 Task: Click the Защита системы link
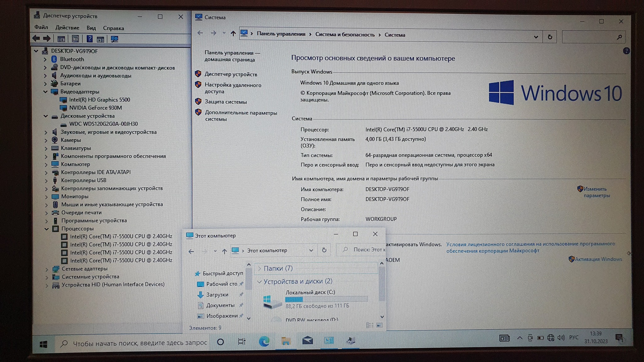click(x=225, y=102)
